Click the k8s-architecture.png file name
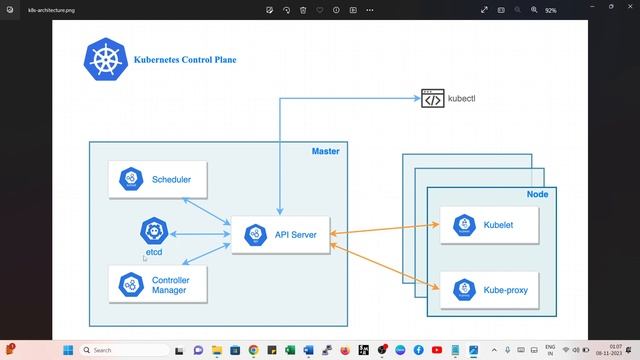 [51, 10]
